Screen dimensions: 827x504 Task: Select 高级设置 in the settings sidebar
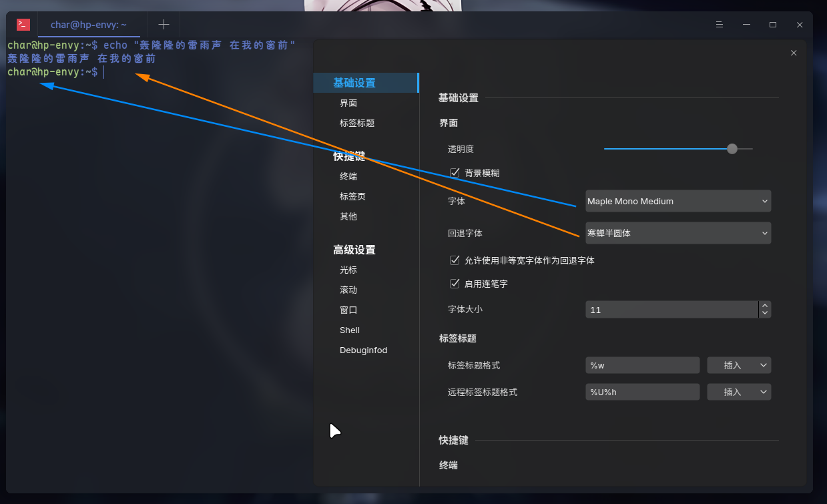(x=354, y=250)
